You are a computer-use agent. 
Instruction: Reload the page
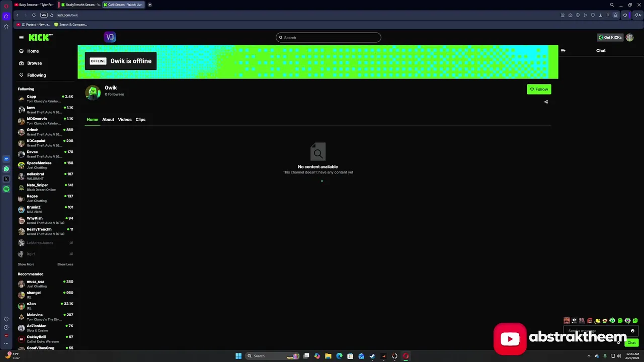[x=34, y=15]
